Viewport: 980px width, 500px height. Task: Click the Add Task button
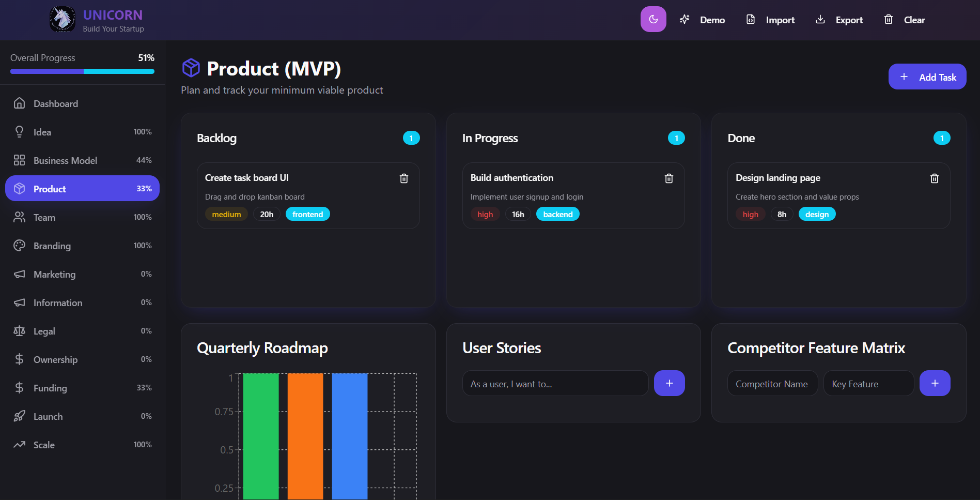coord(927,77)
